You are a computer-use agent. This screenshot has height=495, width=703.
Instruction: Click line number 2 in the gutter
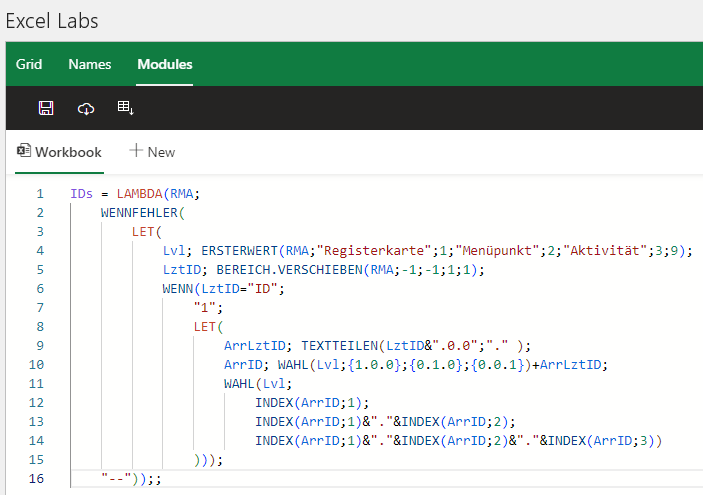click(40, 213)
